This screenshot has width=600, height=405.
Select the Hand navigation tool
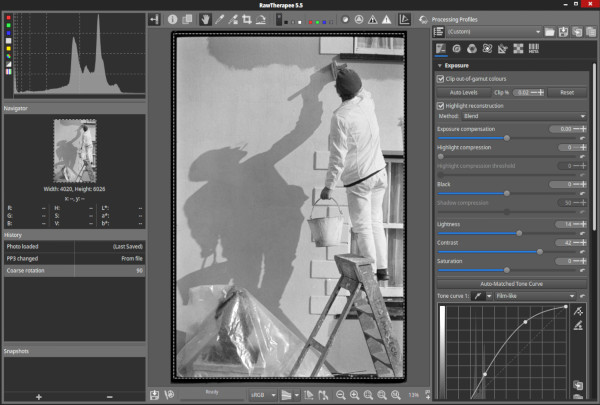click(x=205, y=18)
